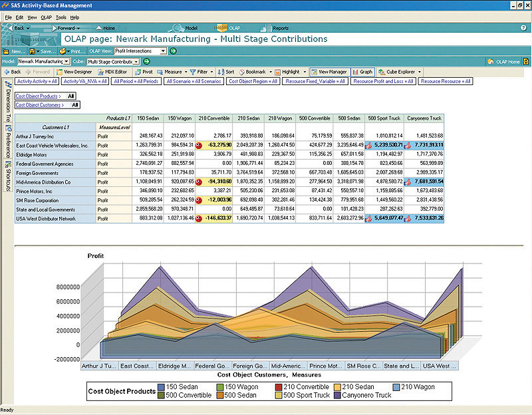Image resolution: width=532 pixels, height=415 pixels.
Task: Click the Cost Object Products link
Action: click(x=38, y=96)
